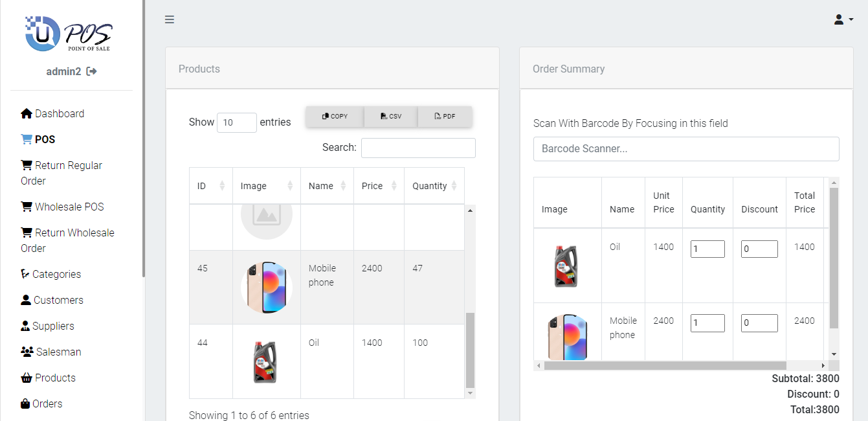868x421 pixels.
Task: Sort products by Price column
Action: pos(379,186)
